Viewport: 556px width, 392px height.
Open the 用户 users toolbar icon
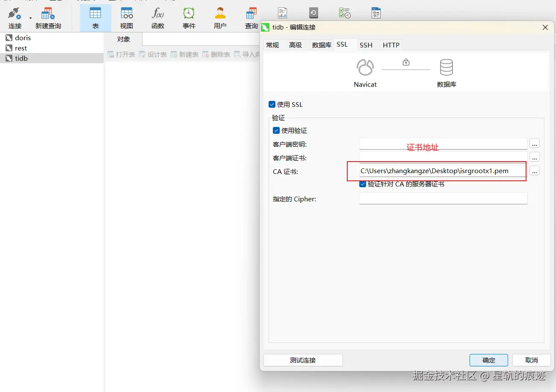[x=220, y=18]
